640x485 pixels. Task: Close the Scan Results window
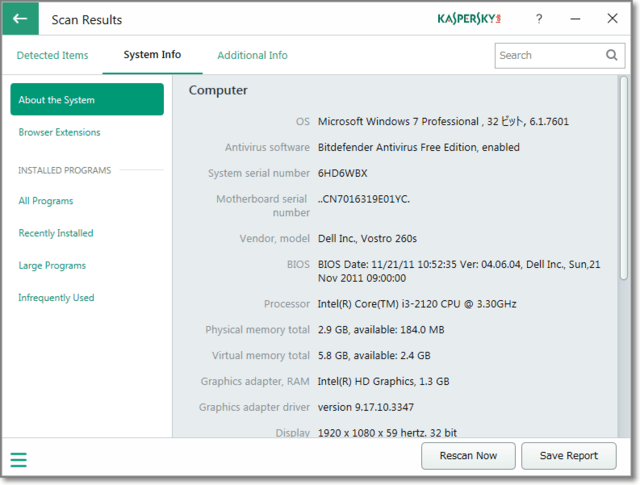point(612,19)
